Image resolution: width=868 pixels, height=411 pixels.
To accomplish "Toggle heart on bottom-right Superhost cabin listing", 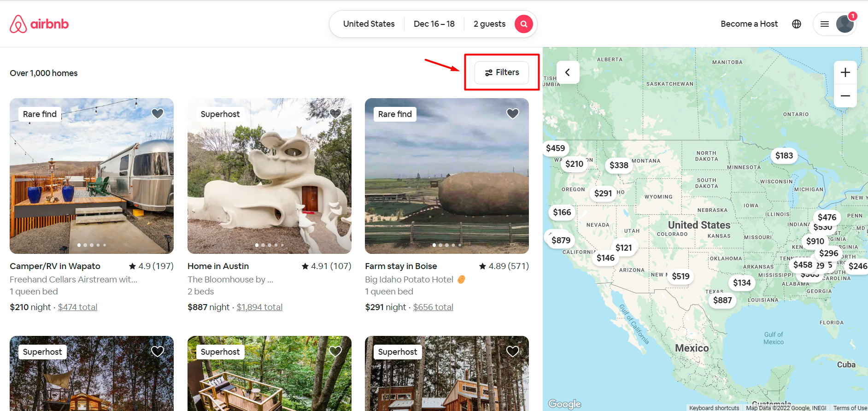I will pyautogui.click(x=513, y=352).
